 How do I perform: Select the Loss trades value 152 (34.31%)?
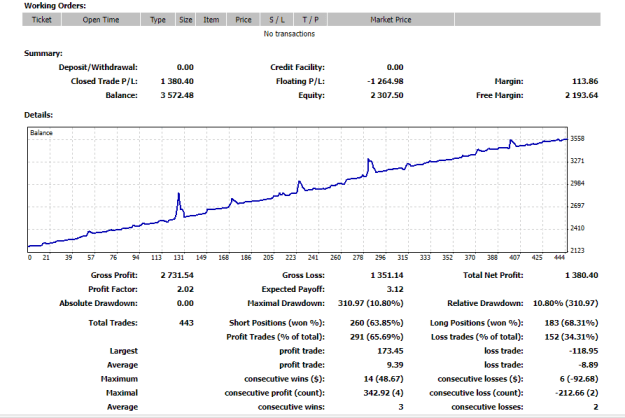point(572,337)
